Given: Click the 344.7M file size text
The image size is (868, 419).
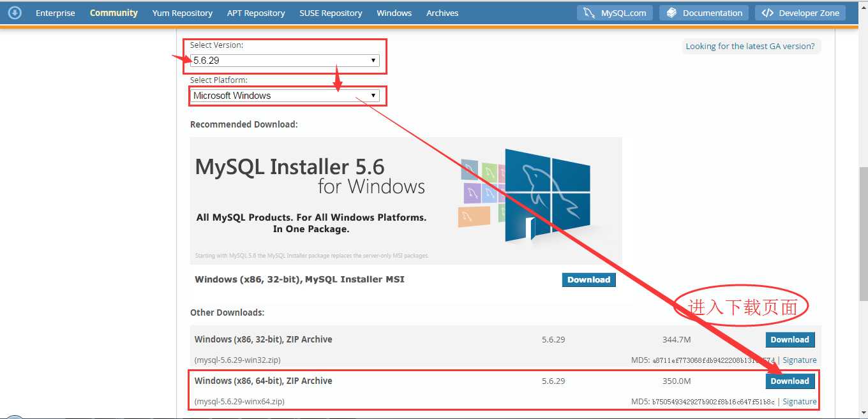Looking at the screenshot, I should (x=677, y=339).
